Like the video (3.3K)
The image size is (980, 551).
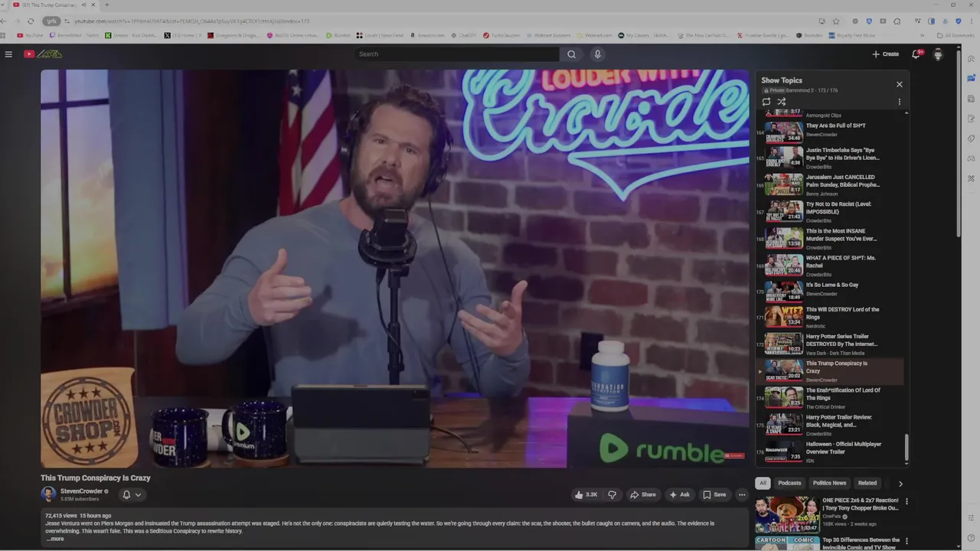(x=586, y=494)
